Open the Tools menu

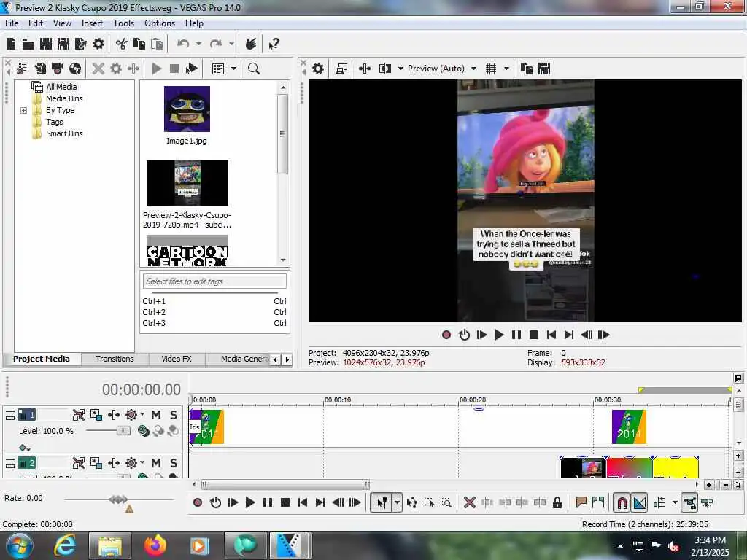123,23
